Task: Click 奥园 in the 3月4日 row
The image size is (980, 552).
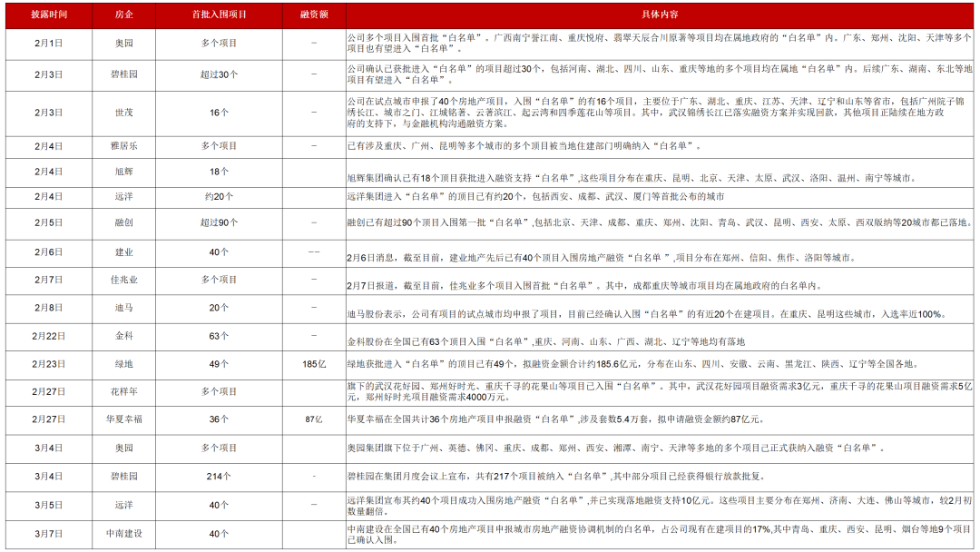Action: point(123,448)
